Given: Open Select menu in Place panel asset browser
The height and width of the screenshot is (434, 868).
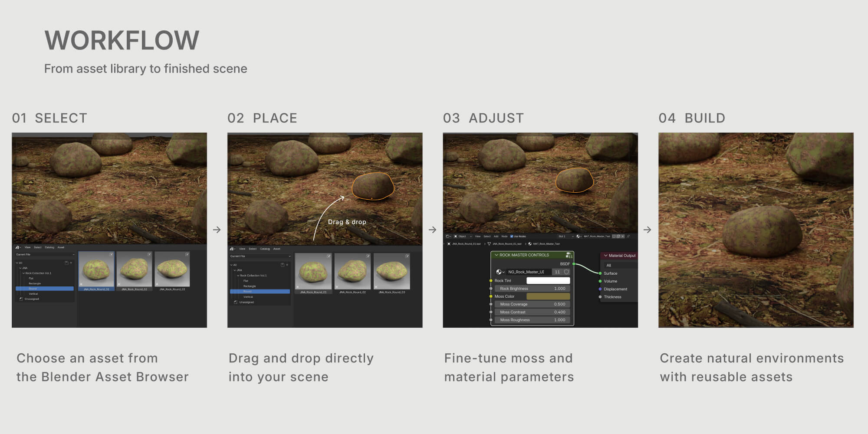Looking at the screenshot, I should pos(253,249).
